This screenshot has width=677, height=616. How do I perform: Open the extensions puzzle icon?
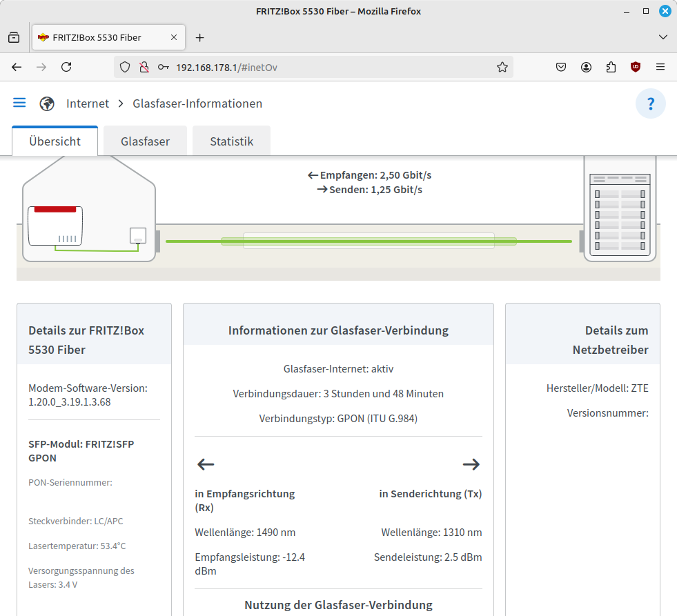coord(611,67)
